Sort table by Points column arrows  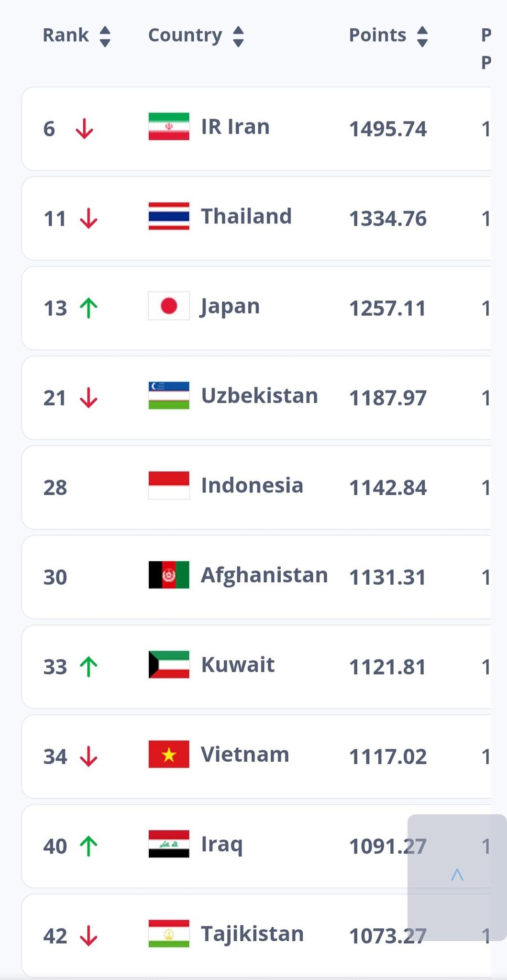click(x=422, y=36)
